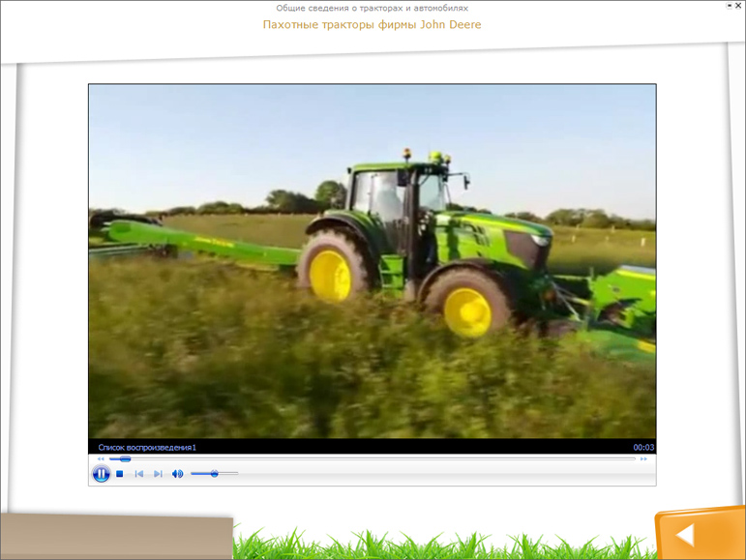Rewind using the double-left arrows by the seek bar

(101, 458)
